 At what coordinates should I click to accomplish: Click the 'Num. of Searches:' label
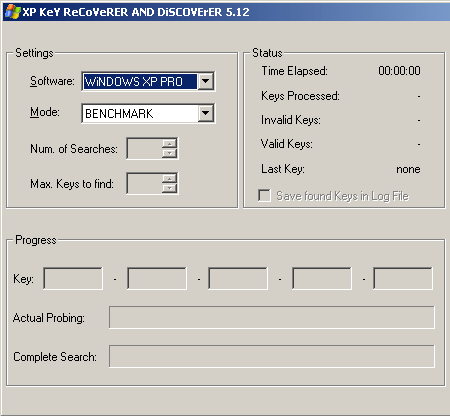point(74,149)
